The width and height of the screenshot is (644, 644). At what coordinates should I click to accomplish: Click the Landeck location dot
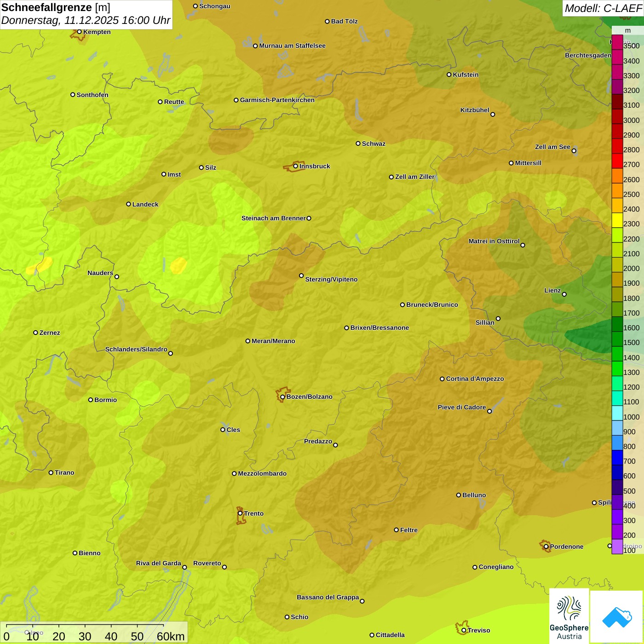coord(128,204)
